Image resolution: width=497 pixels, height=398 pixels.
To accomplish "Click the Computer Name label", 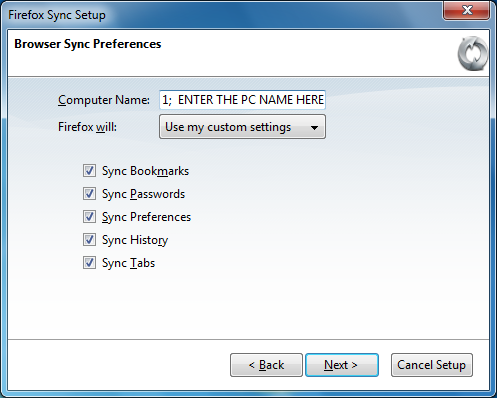I will [104, 100].
